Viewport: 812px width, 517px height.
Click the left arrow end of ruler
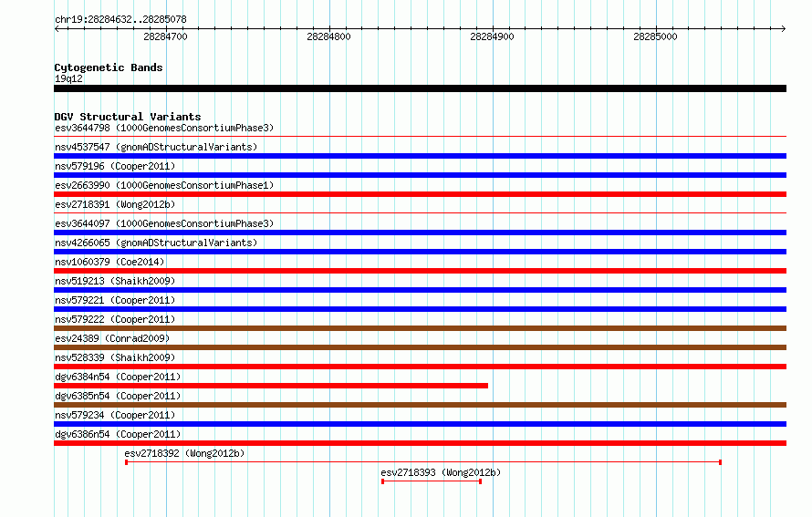pos(57,29)
